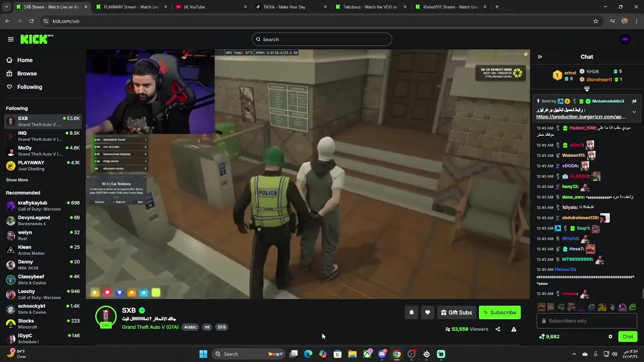The image size is (644, 362).
Task: Click the Kick logo
Action: 37,39
